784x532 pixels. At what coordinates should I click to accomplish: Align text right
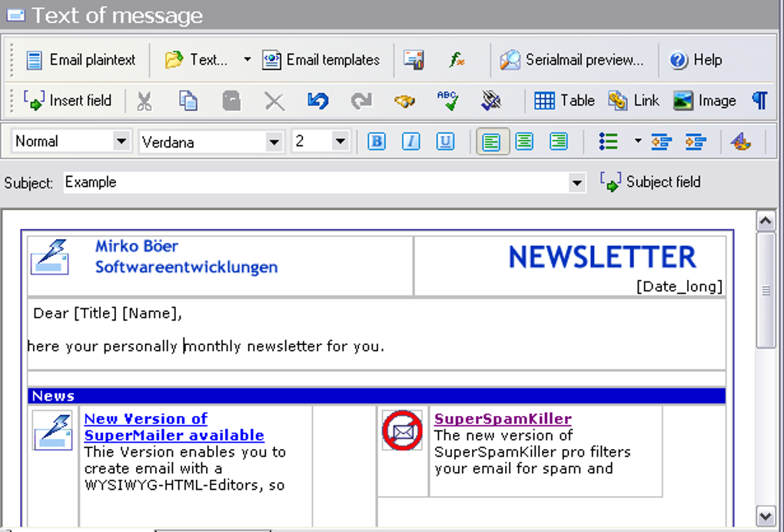tap(559, 141)
